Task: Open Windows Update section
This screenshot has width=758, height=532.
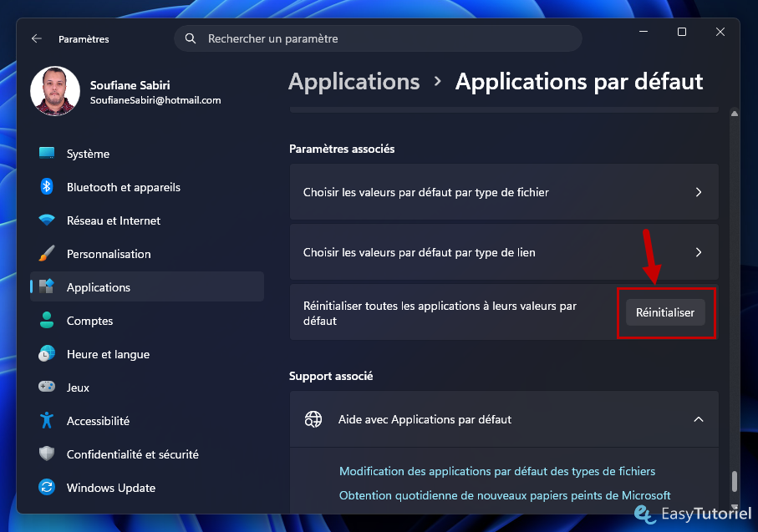Action: pos(147,487)
